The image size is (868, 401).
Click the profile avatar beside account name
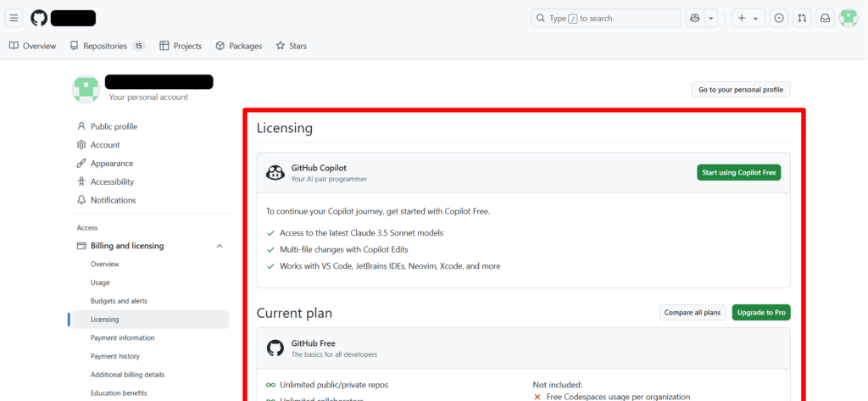point(86,89)
